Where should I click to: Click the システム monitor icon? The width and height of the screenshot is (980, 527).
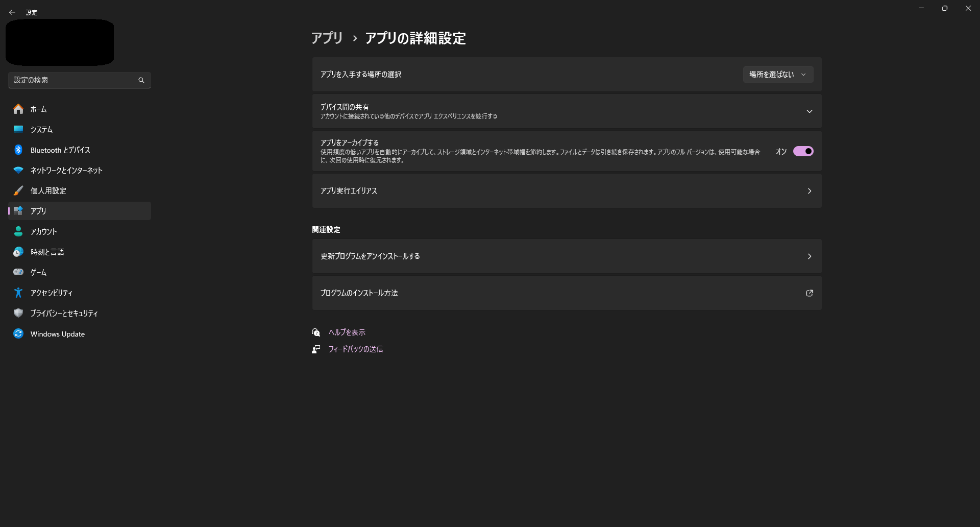click(x=18, y=129)
